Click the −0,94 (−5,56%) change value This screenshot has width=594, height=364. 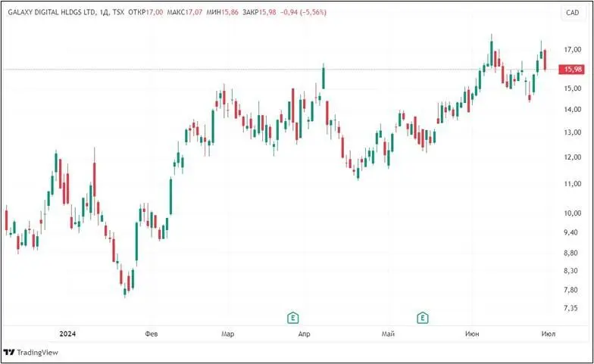point(303,13)
